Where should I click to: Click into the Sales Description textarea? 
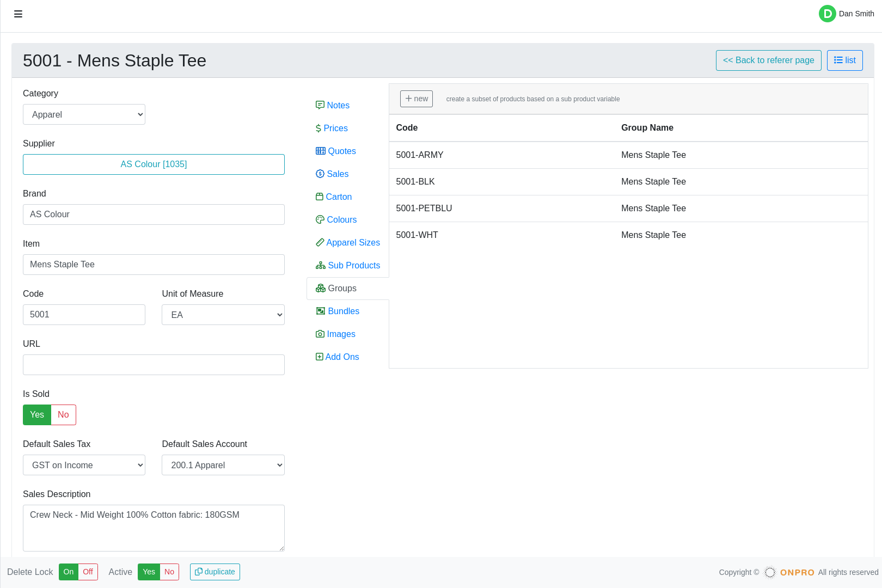point(154,528)
